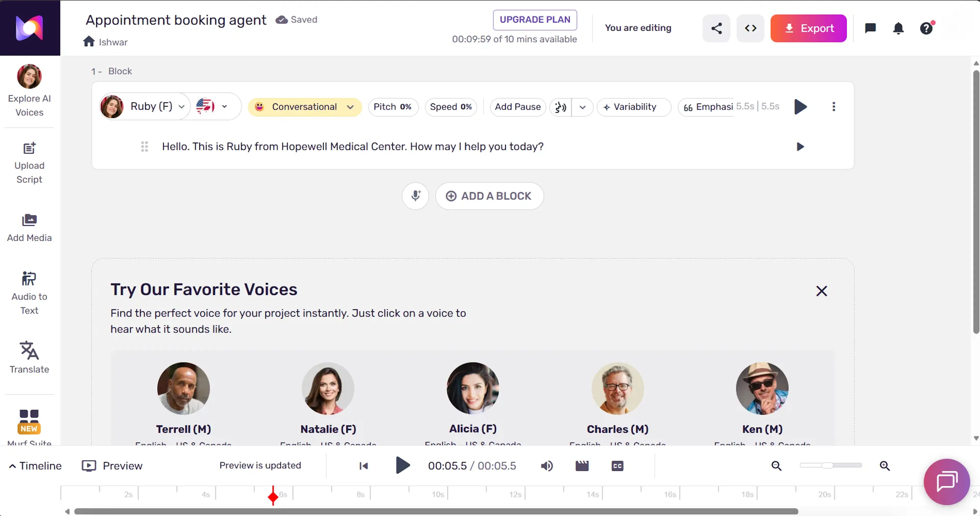Open the embed code icon button
980x516 pixels.
(x=750, y=28)
